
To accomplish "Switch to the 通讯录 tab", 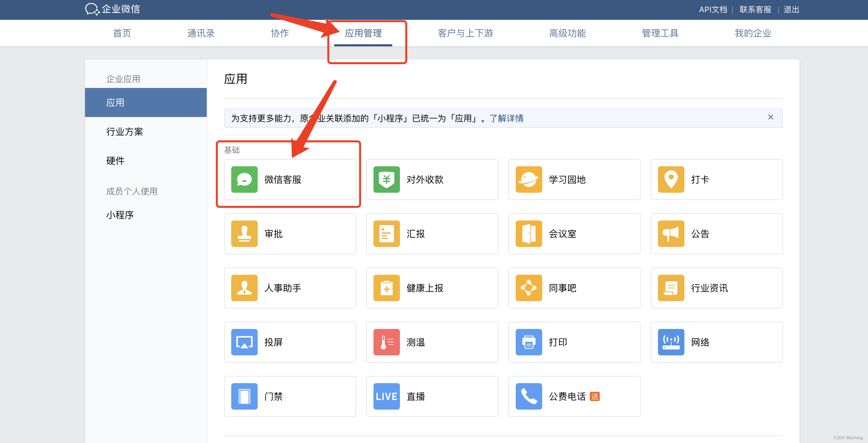I will (x=201, y=33).
